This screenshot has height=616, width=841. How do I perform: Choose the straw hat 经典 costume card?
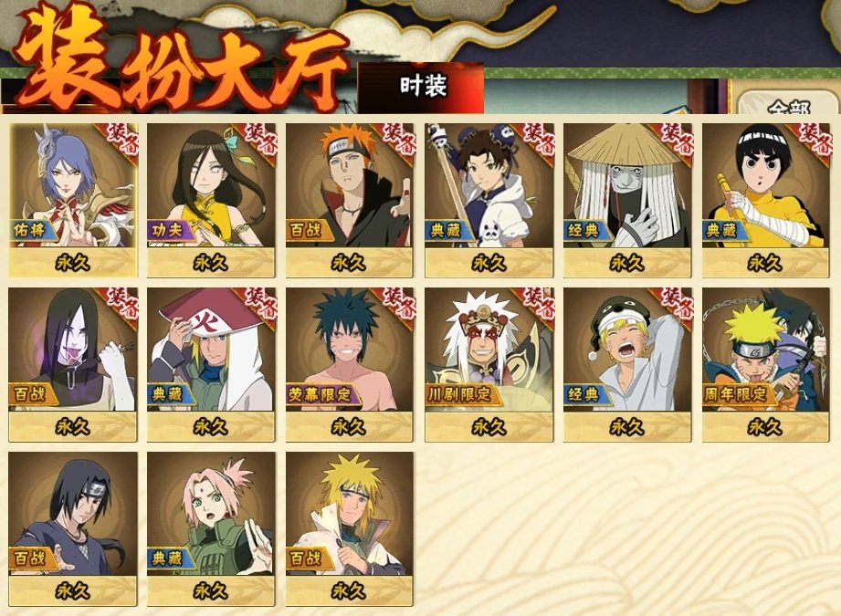coord(627,201)
